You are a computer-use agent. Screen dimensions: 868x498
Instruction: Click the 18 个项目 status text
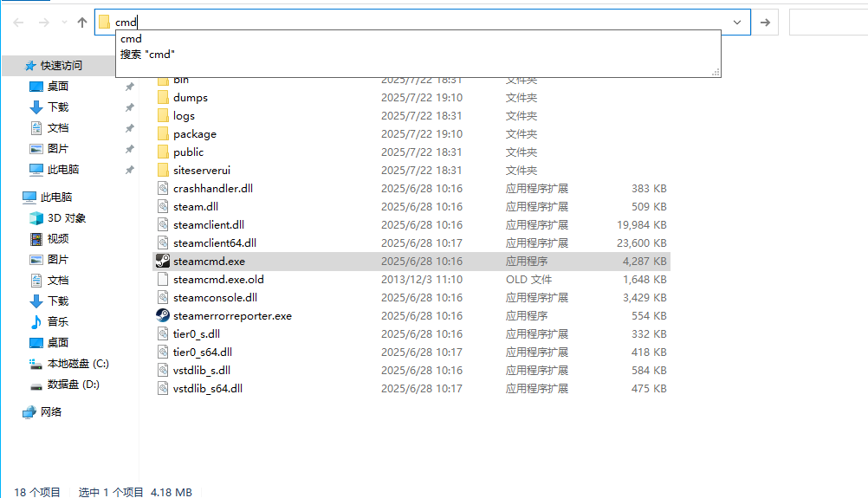[x=37, y=492]
